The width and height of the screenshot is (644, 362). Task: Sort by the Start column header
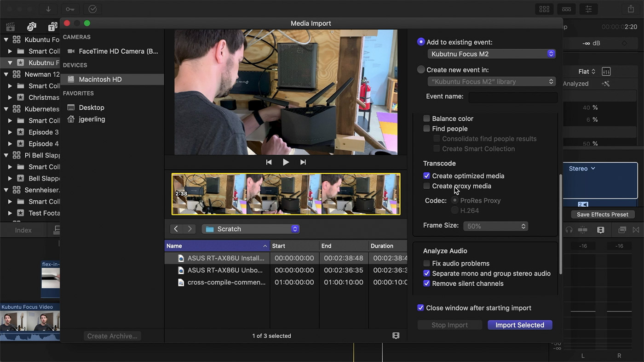[x=294, y=246]
